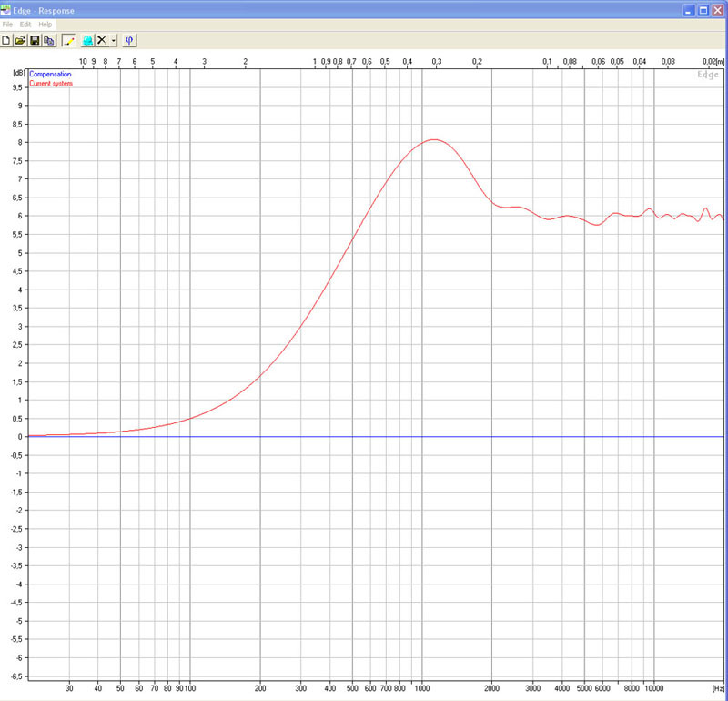Close the Edge - Response window
728x701 pixels.
coord(718,10)
